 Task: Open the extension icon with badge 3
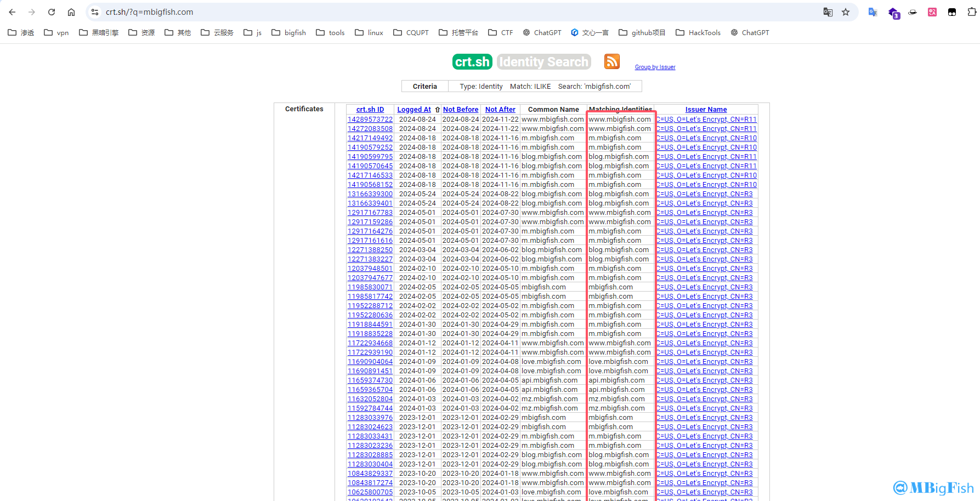pyautogui.click(x=893, y=13)
